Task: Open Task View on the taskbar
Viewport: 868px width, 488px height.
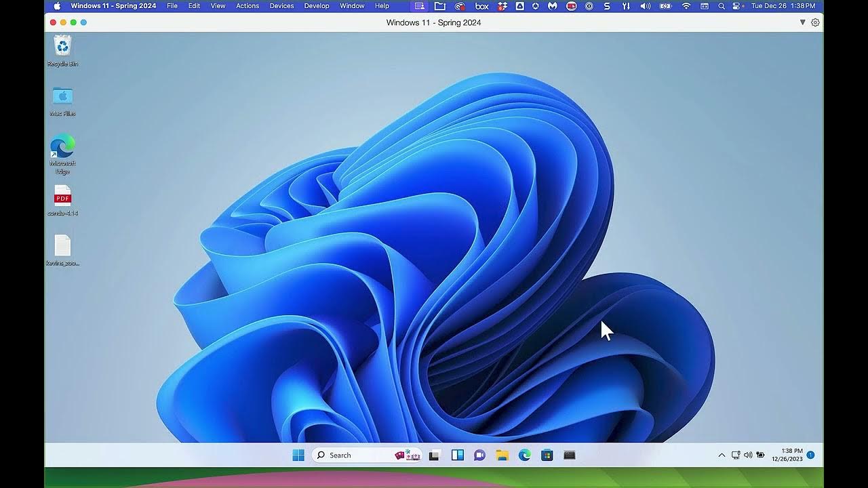Action: [x=435, y=455]
